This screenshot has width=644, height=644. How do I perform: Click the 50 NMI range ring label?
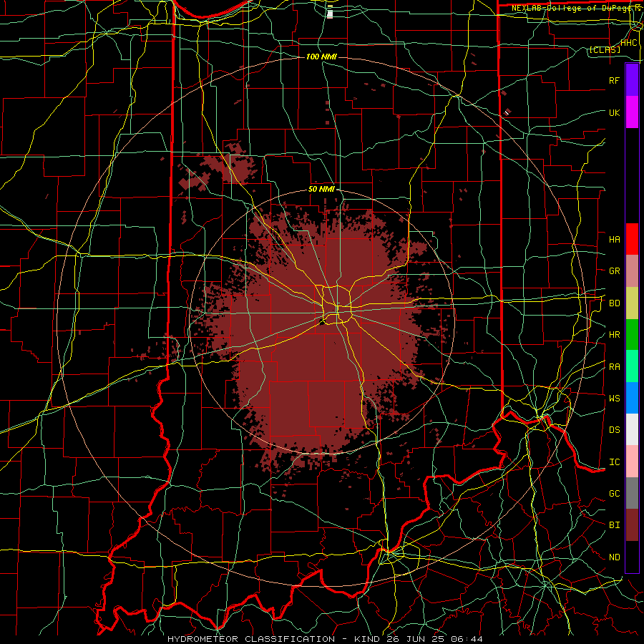(x=321, y=190)
